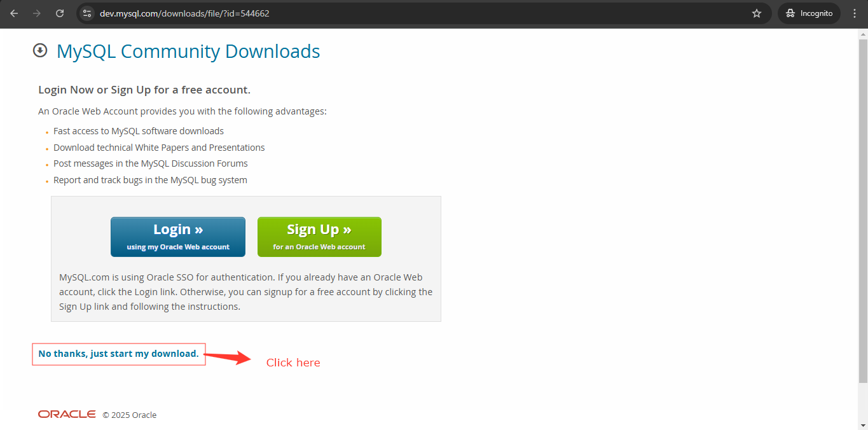Open Chrome's three-dot menu
868x430 pixels.
[855, 13]
